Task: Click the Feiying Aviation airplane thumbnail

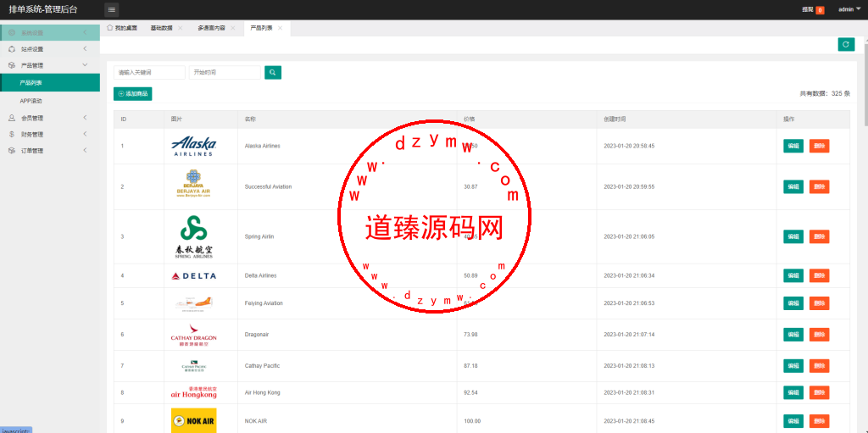Action: (194, 303)
